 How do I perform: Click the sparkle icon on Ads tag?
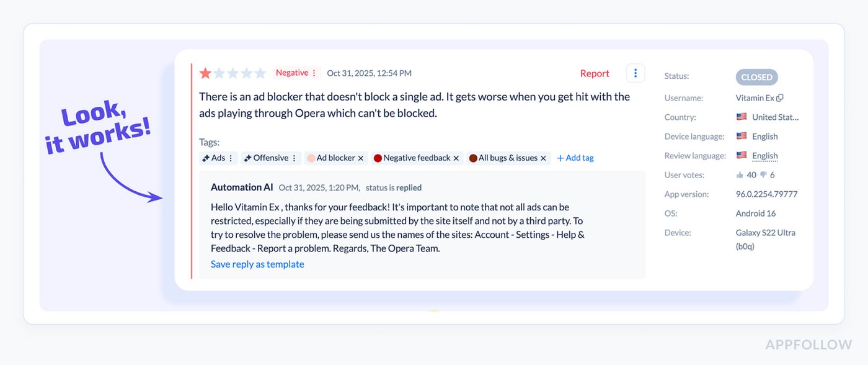point(206,158)
